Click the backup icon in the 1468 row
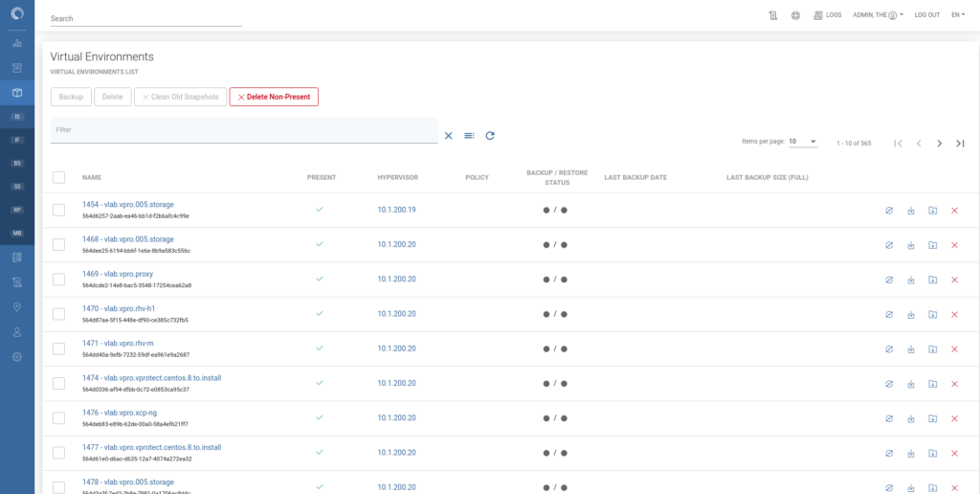This screenshot has height=494, width=980. point(911,245)
